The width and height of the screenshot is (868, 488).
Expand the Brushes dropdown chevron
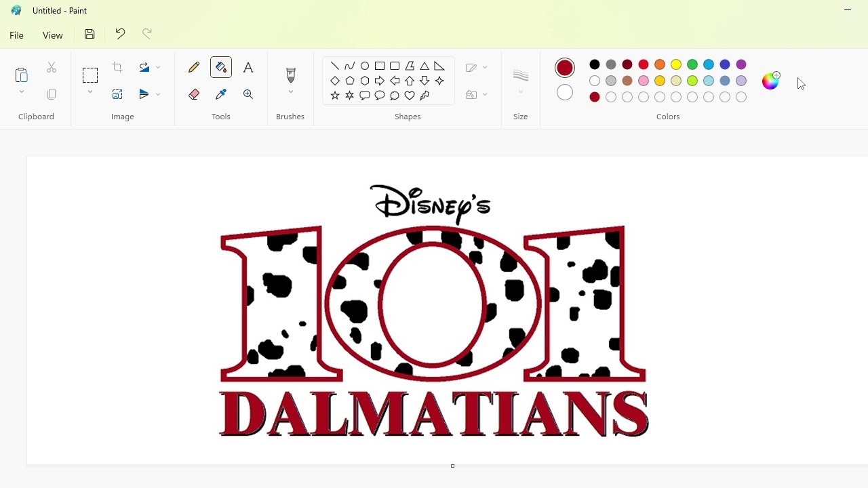click(x=291, y=92)
